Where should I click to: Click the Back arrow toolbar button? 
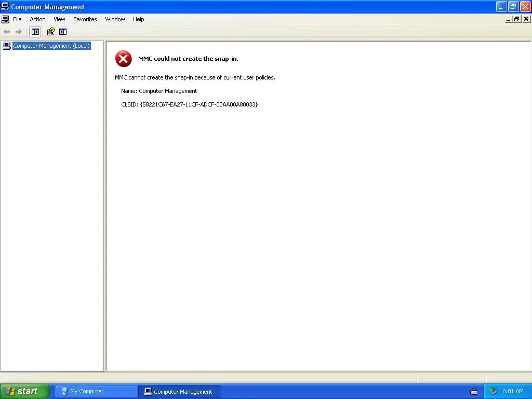(7, 32)
